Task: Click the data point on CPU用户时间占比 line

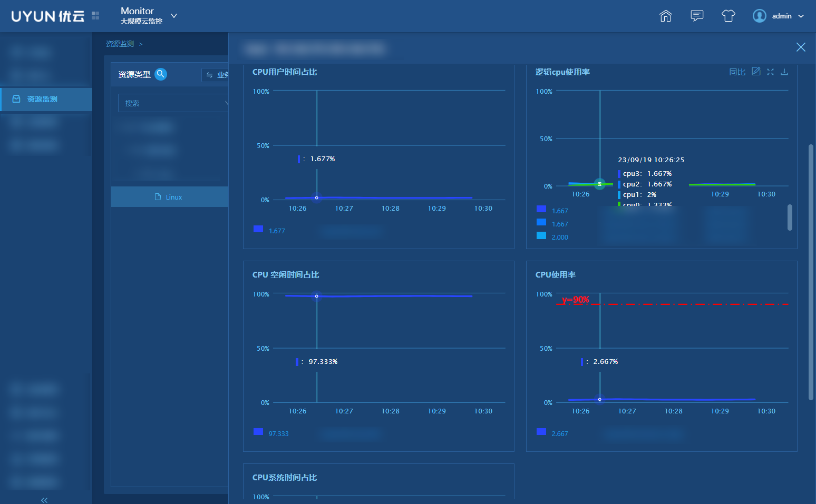Action: click(x=317, y=198)
